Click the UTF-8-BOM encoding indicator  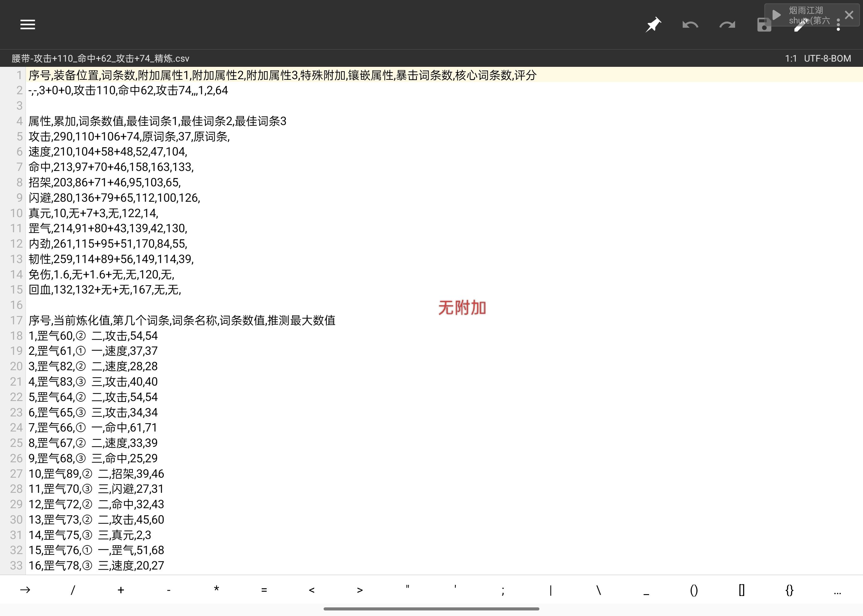pos(827,59)
